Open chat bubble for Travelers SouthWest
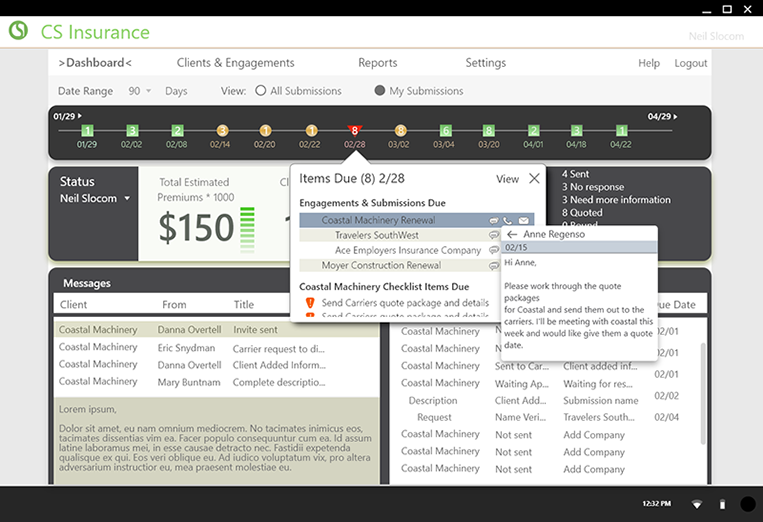The image size is (763, 522). coord(493,236)
